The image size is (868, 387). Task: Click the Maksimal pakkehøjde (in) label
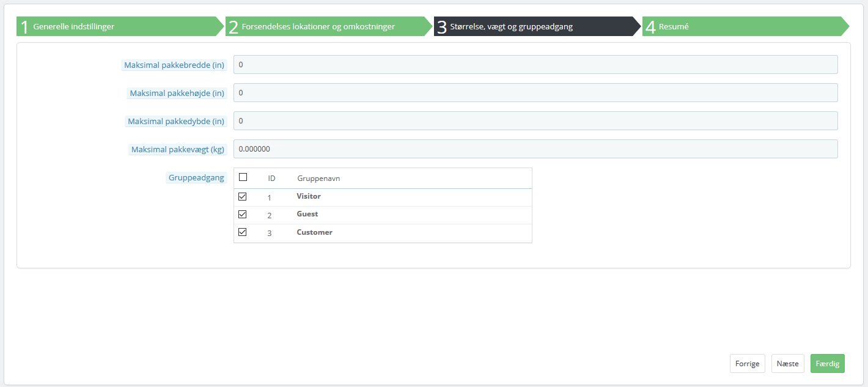click(x=177, y=94)
